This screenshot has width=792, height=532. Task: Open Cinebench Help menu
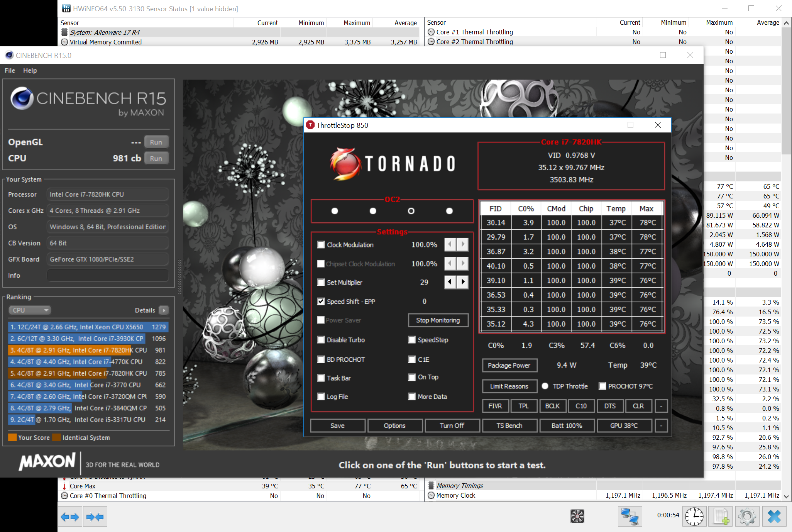pyautogui.click(x=30, y=70)
